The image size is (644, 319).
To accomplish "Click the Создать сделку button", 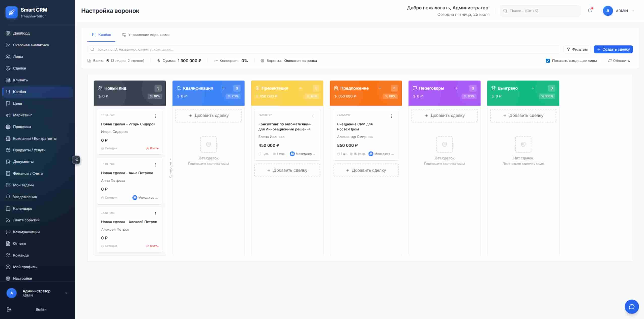I will 613,49.
